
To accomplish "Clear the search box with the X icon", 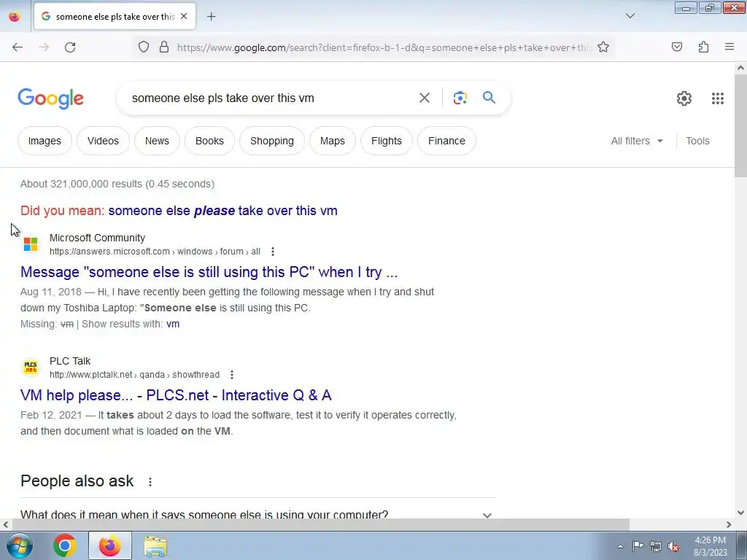I will 424,98.
